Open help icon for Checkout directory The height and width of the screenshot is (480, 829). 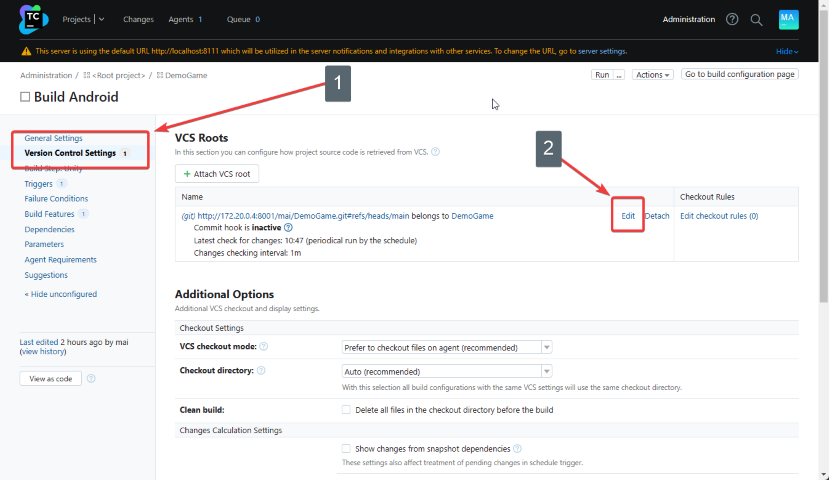point(262,370)
